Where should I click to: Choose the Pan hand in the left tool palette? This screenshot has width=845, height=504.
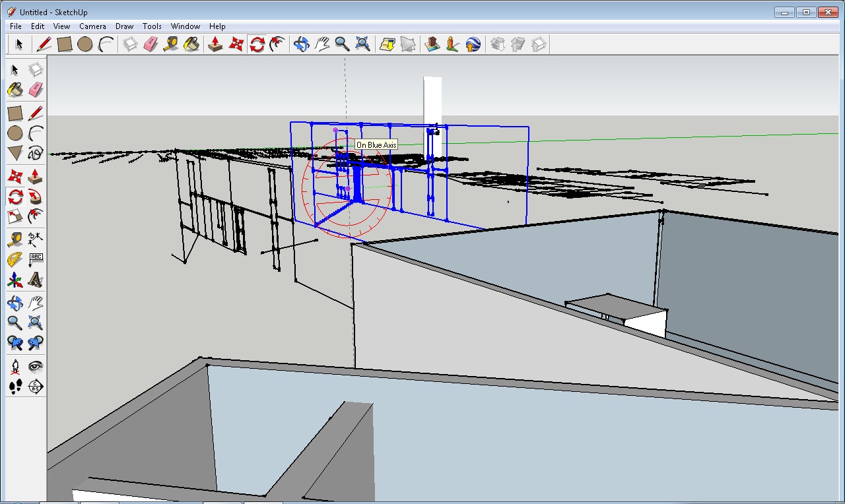tap(36, 303)
